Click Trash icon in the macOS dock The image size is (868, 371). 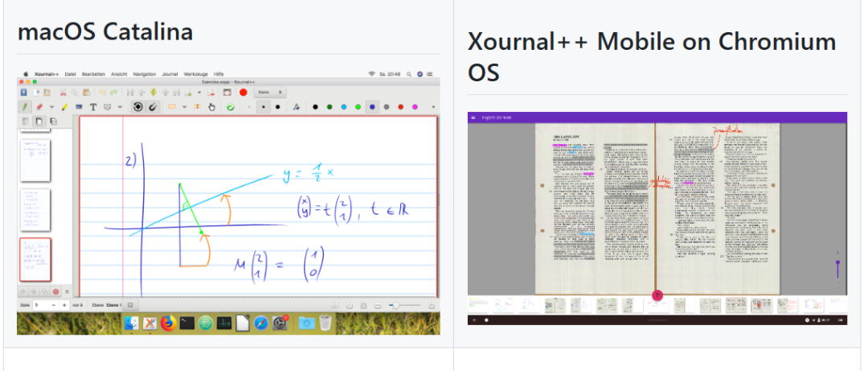(325, 323)
